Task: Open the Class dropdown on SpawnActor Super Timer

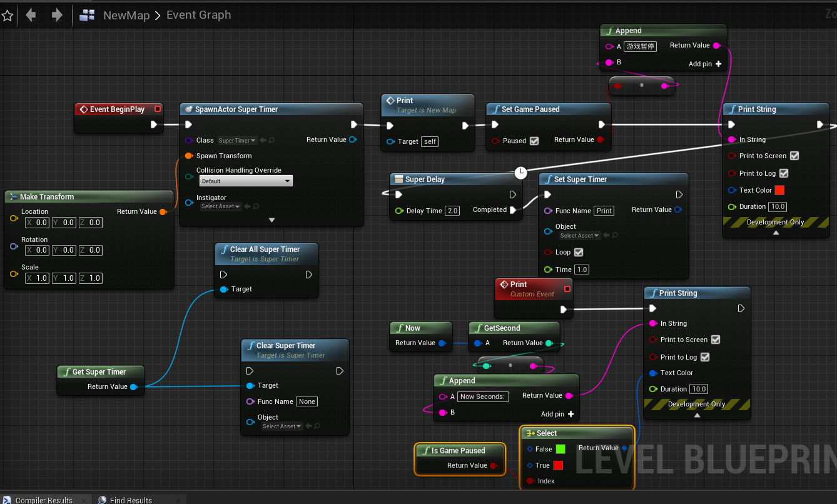Action: tap(236, 140)
